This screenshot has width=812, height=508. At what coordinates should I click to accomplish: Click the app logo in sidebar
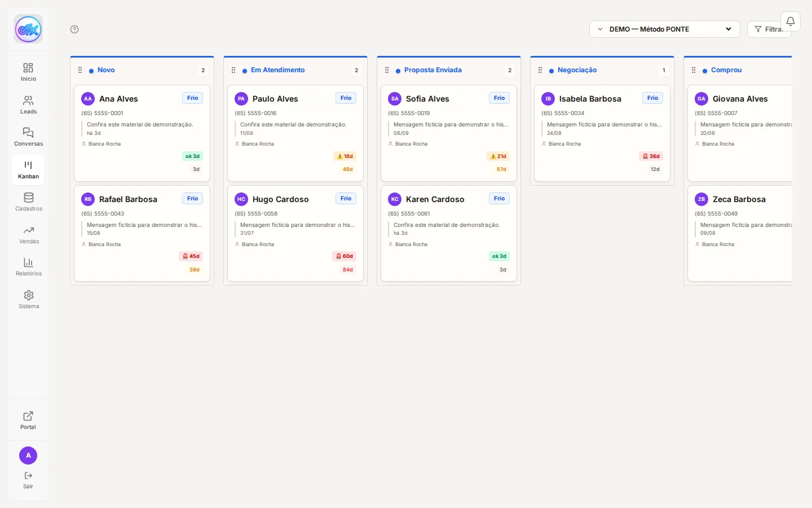click(x=28, y=29)
